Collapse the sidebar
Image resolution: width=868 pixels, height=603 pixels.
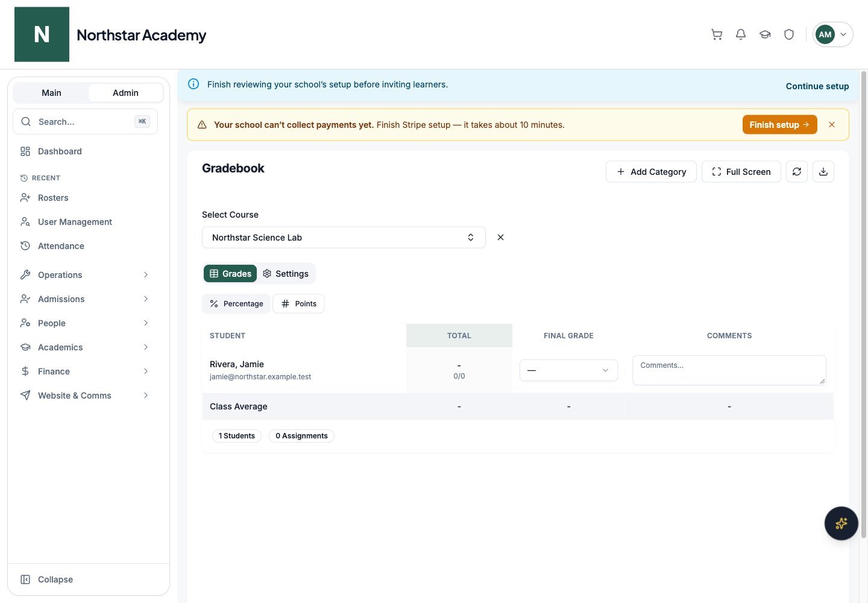point(85,579)
